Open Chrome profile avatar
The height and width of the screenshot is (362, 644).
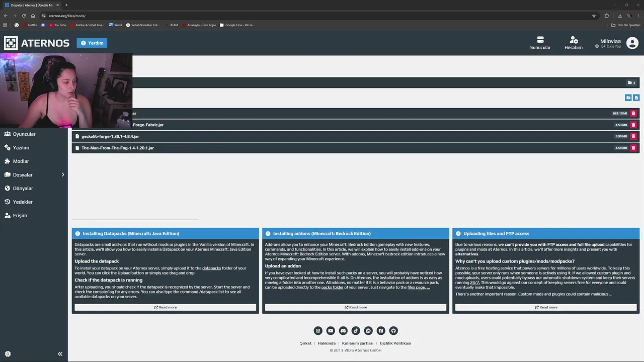[629, 16]
